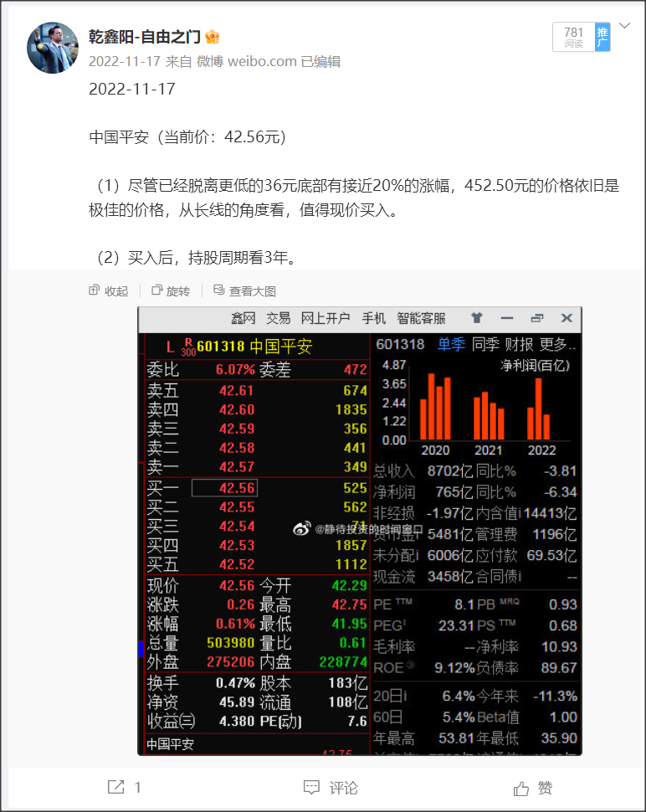Click the ROE value 9.12%
This screenshot has height=812, width=646.
click(x=454, y=668)
